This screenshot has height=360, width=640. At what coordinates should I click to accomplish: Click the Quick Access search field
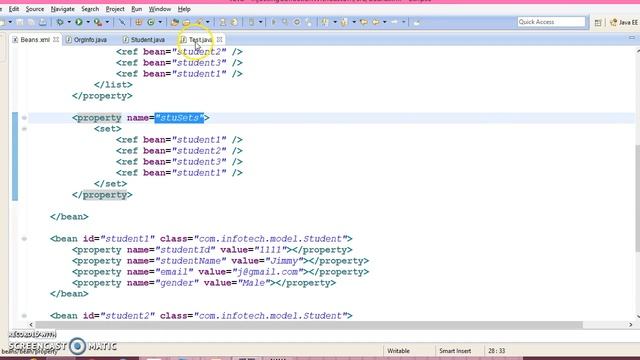click(551, 22)
